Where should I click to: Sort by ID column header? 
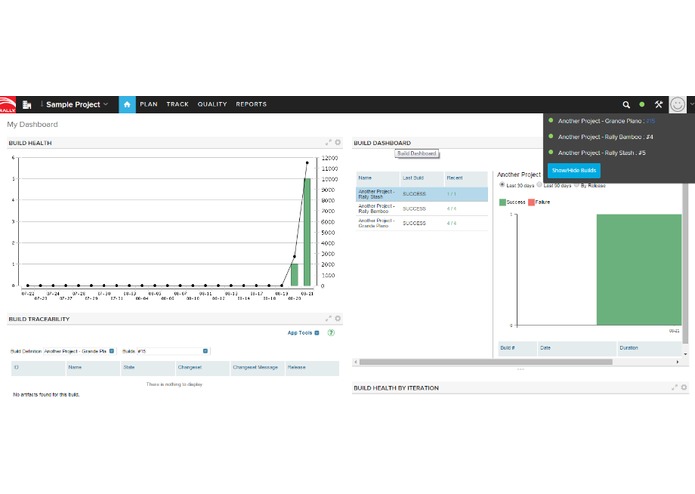tap(38, 368)
